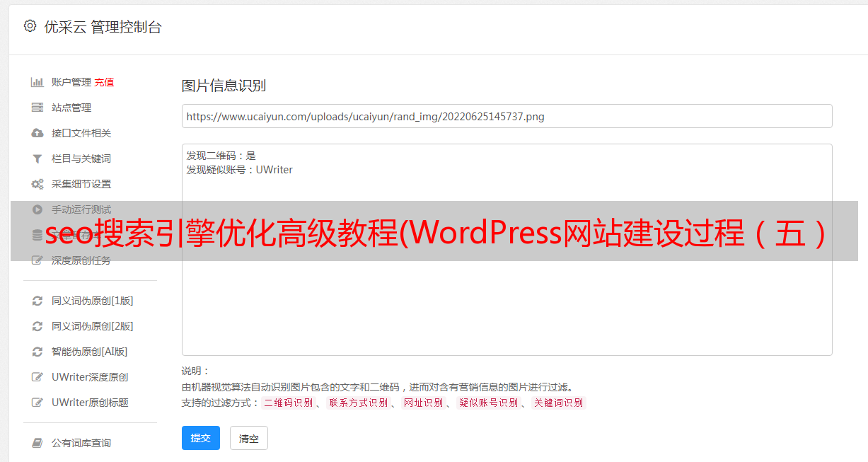Screen dimensions: 868x462
Task: Open the 栏目与关键词 sidebar entry
Action: [x=81, y=158]
